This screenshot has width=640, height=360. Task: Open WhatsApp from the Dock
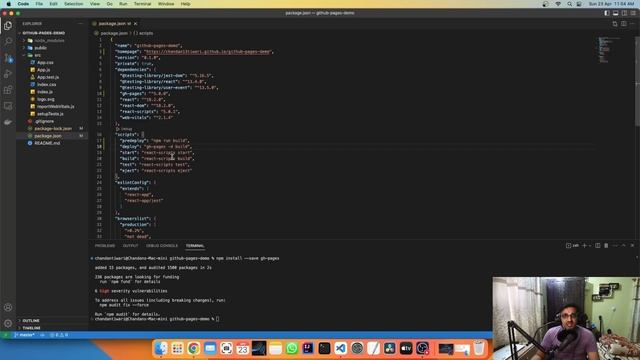291,348
